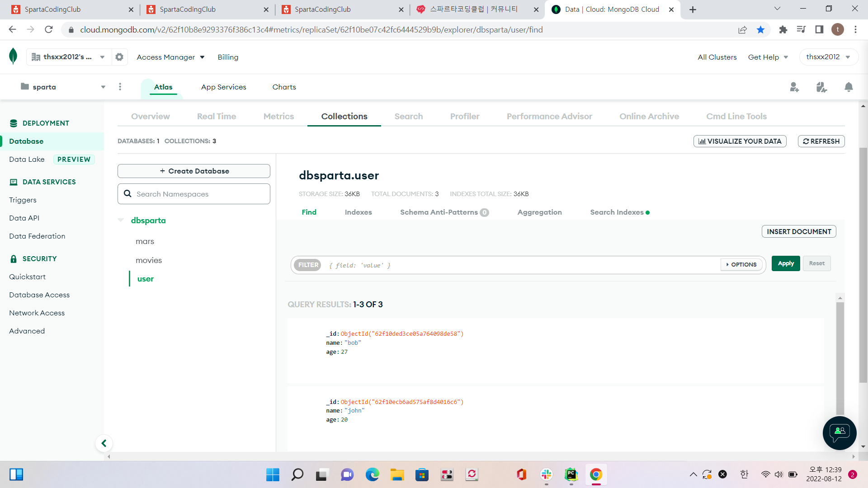Image resolution: width=868 pixels, height=488 pixels.
Task: Click the share page icon in address bar
Action: pos(742,30)
